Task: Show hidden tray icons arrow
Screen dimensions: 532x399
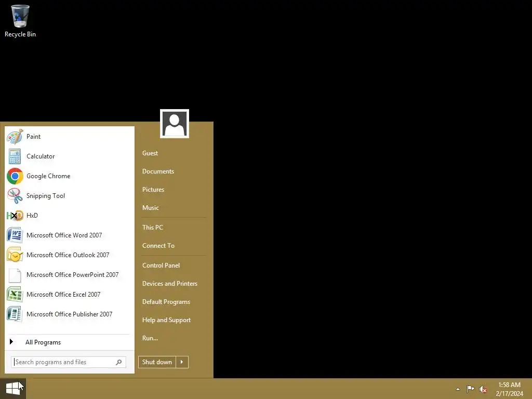Action: click(458, 389)
